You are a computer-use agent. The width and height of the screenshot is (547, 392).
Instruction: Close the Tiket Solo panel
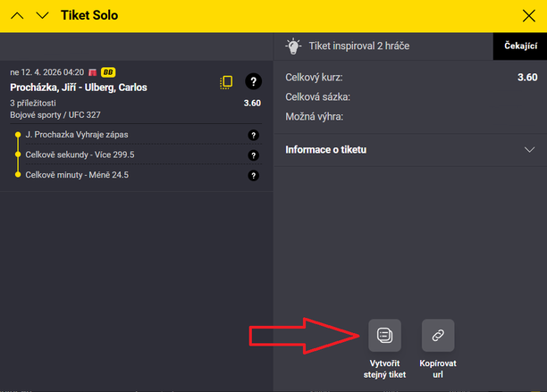point(528,15)
